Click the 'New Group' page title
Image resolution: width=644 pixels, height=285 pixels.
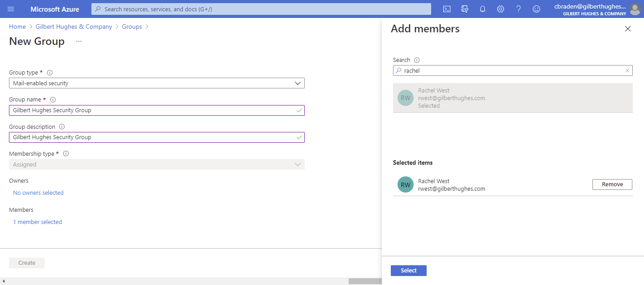click(37, 41)
